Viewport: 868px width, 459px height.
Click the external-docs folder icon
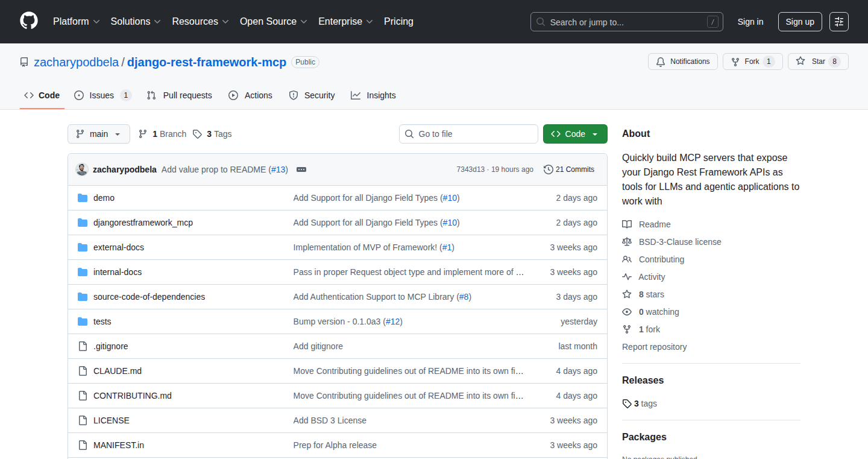pos(83,247)
